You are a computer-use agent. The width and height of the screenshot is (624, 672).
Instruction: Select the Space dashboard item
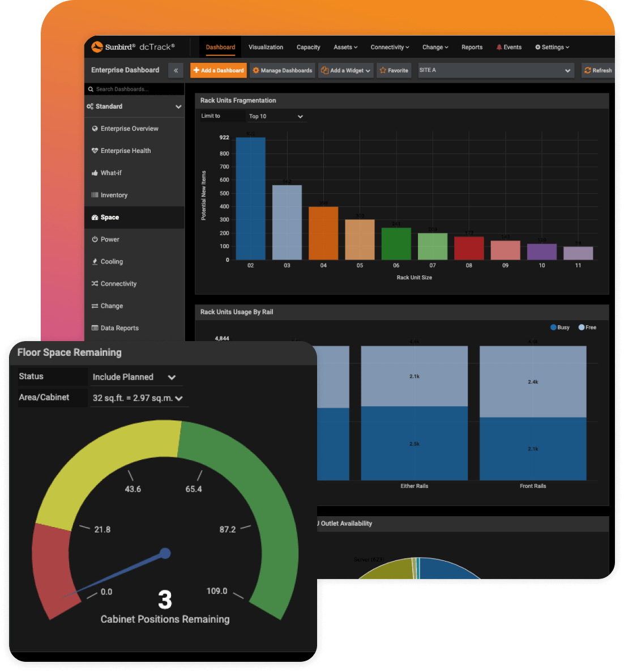(x=134, y=217)
